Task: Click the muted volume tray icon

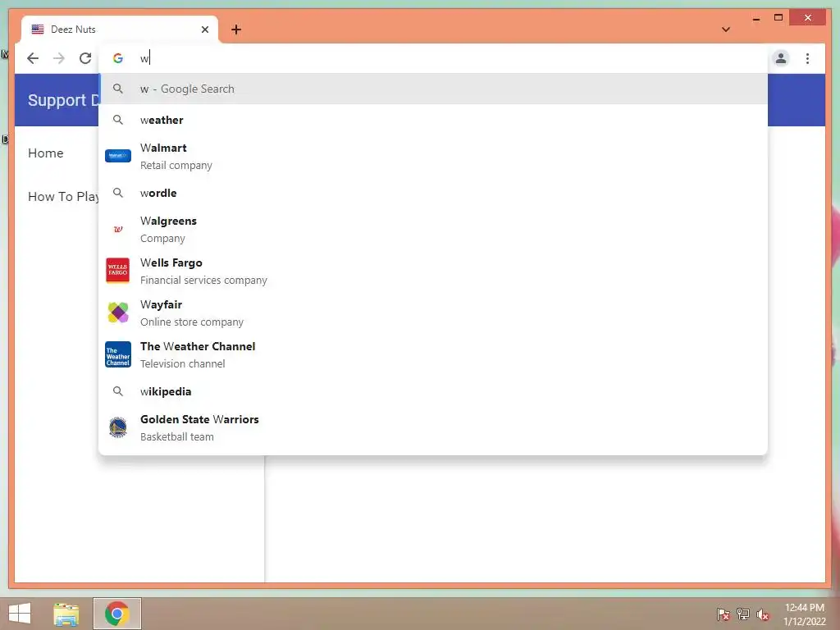Action: [x=763, y=614]
